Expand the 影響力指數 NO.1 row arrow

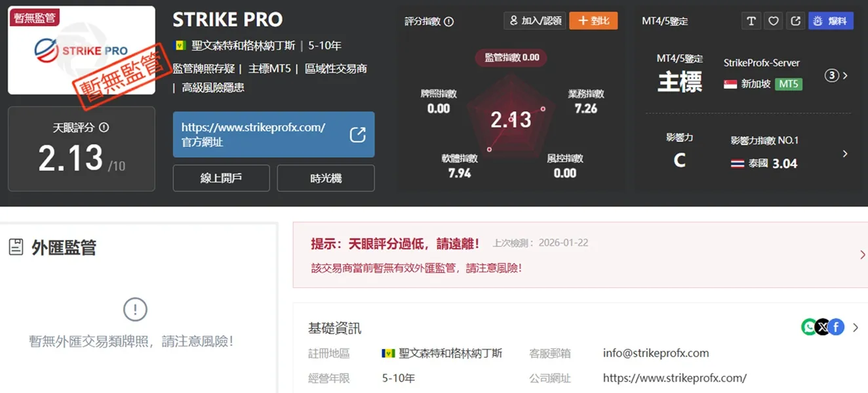click(x=845, y=154)
